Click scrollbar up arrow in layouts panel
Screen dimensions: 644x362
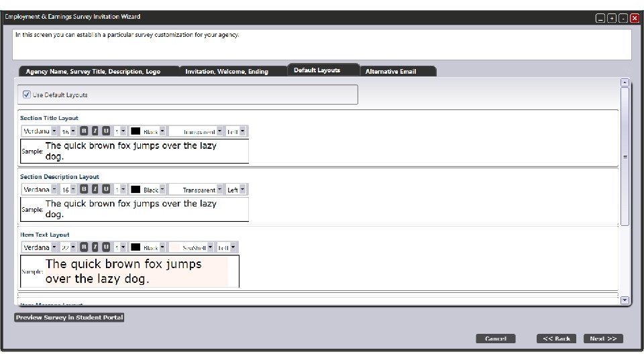point(625,82)
